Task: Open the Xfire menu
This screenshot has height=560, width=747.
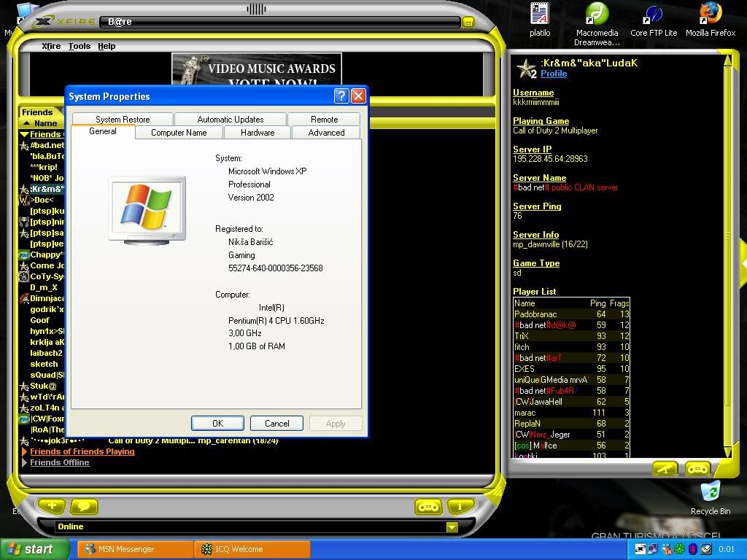Action: [51, 46]
